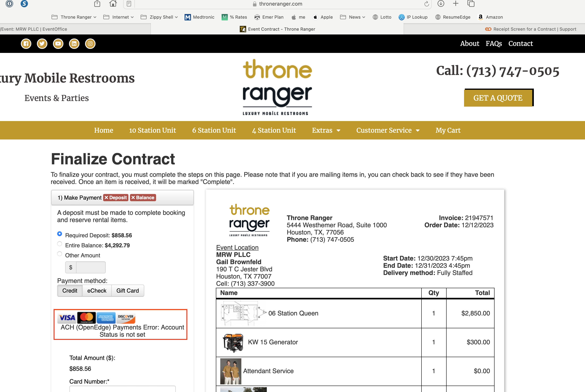
Task: Open the YouTube social icon
Action: [x=58, y=44]
